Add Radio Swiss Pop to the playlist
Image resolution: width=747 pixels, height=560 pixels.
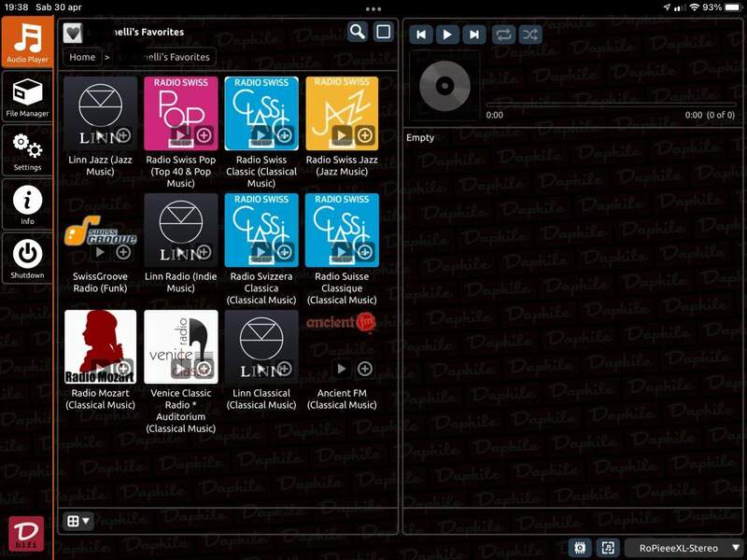coord(204,135)
